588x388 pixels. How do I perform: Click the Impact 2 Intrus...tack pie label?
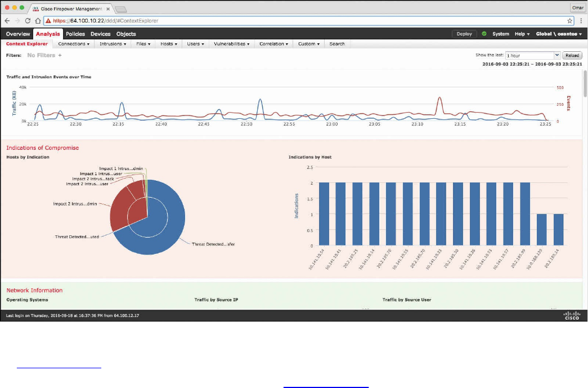[93, 179]
